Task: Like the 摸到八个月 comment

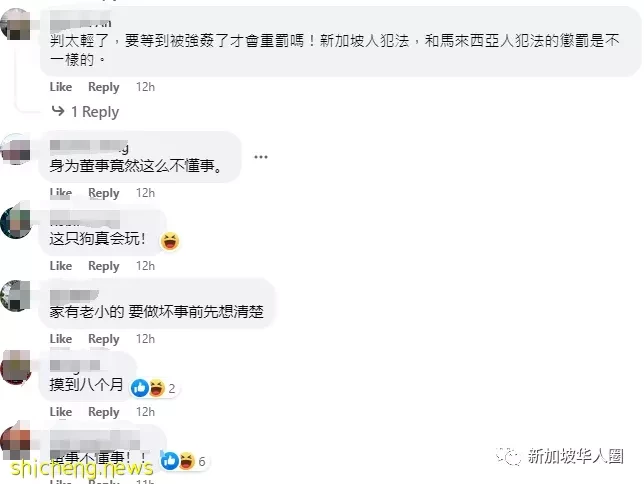Action: point(61,412)
